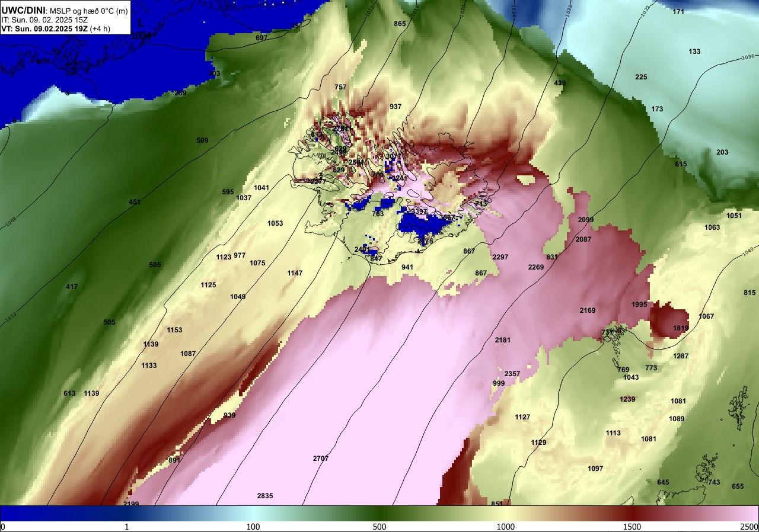Click the height value 2269
This screenshot has height=532, width=759.
click(536, 267)
